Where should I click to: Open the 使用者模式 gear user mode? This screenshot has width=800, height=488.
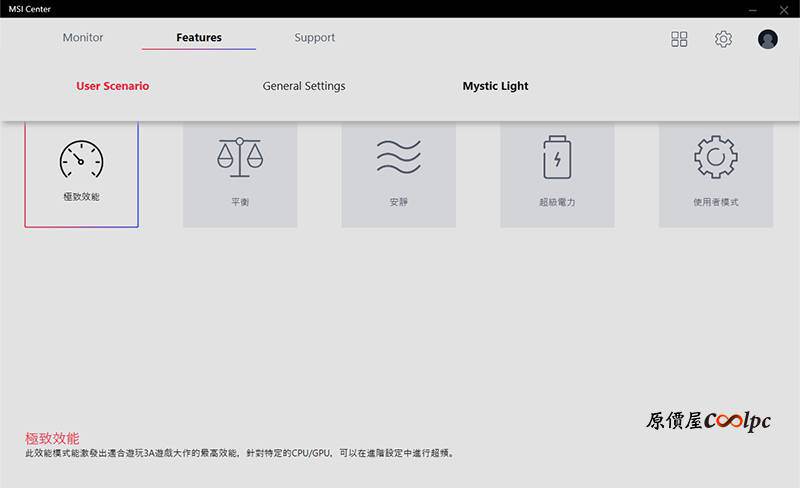coord(716,174)
